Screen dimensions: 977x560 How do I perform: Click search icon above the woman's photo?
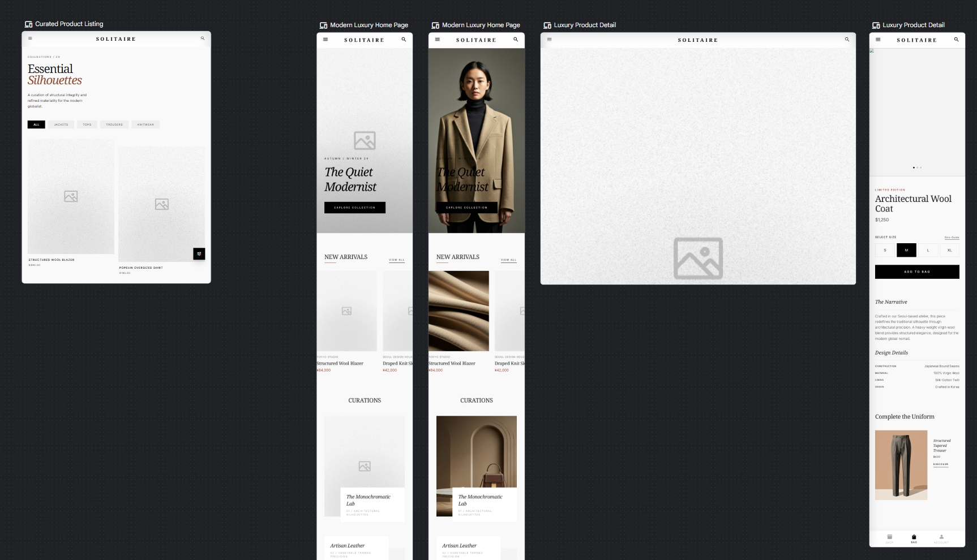tap(516, 40)
